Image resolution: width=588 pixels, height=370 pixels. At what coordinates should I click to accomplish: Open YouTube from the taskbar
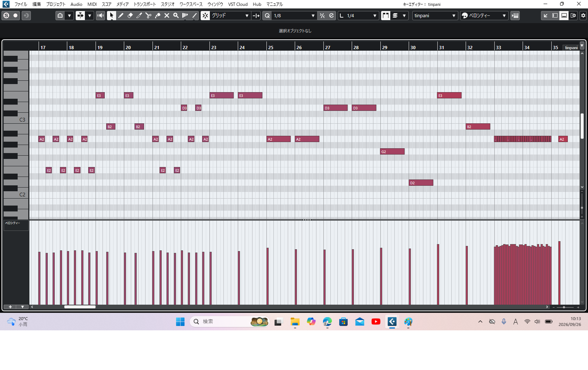click(376, 322)
